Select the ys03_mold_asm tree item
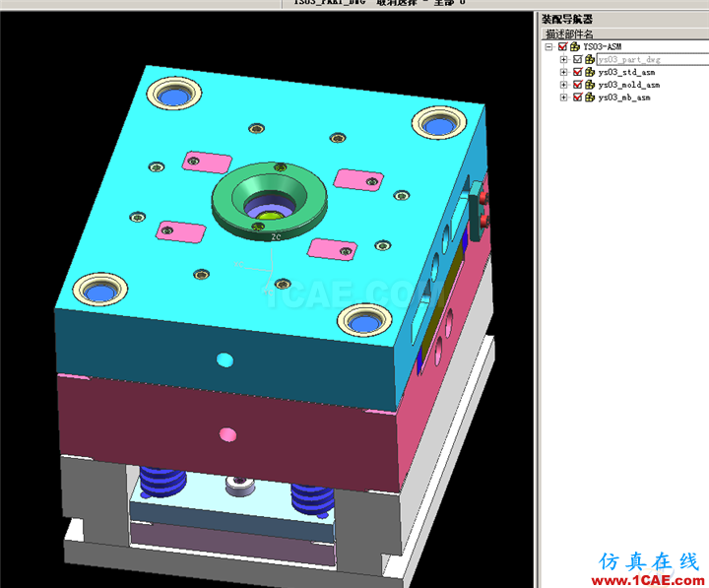 629,85
